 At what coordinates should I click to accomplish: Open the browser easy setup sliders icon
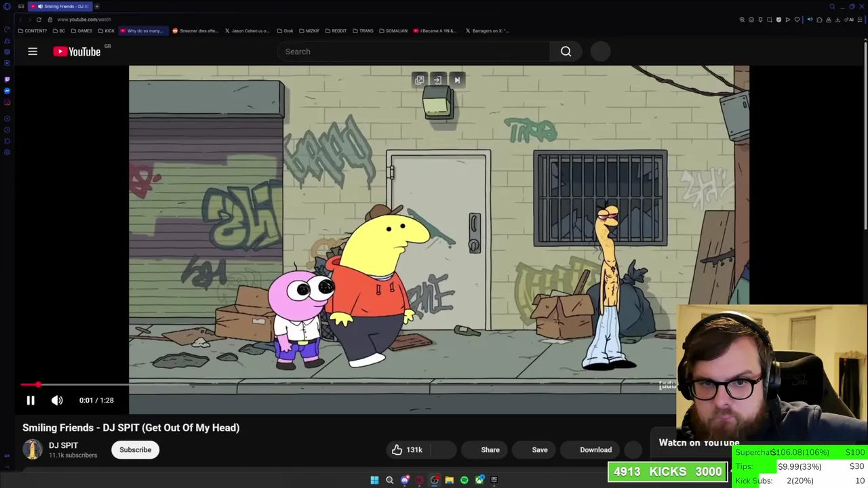click(x=859, y=20)
